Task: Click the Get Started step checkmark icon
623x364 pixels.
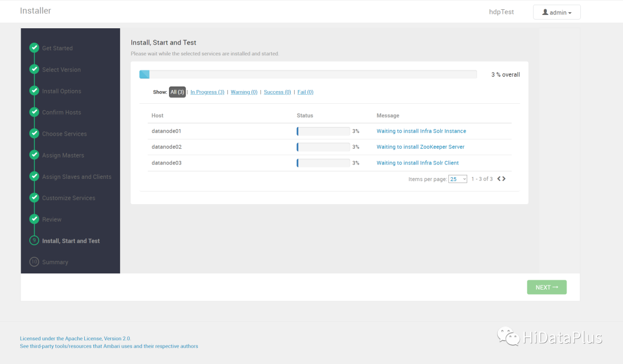Action: (34, 48)
